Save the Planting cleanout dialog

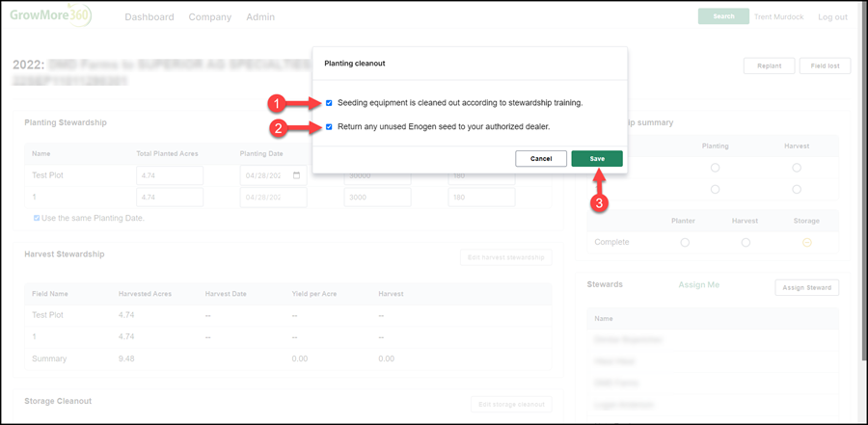click(597, 159)
